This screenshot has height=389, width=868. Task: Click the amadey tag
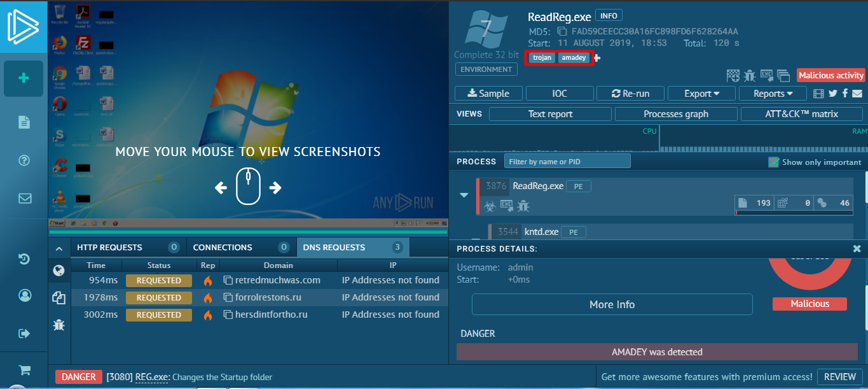click(x=574, y=58)
